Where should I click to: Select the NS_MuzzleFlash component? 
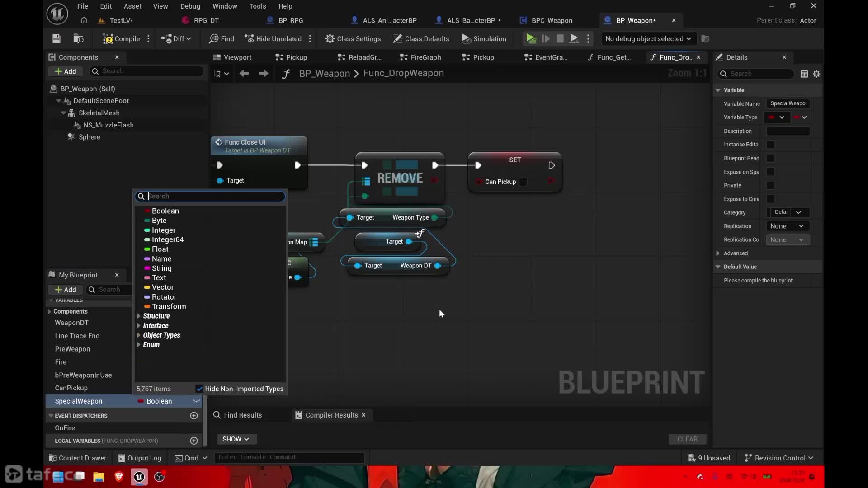click(x=108, y=125)
